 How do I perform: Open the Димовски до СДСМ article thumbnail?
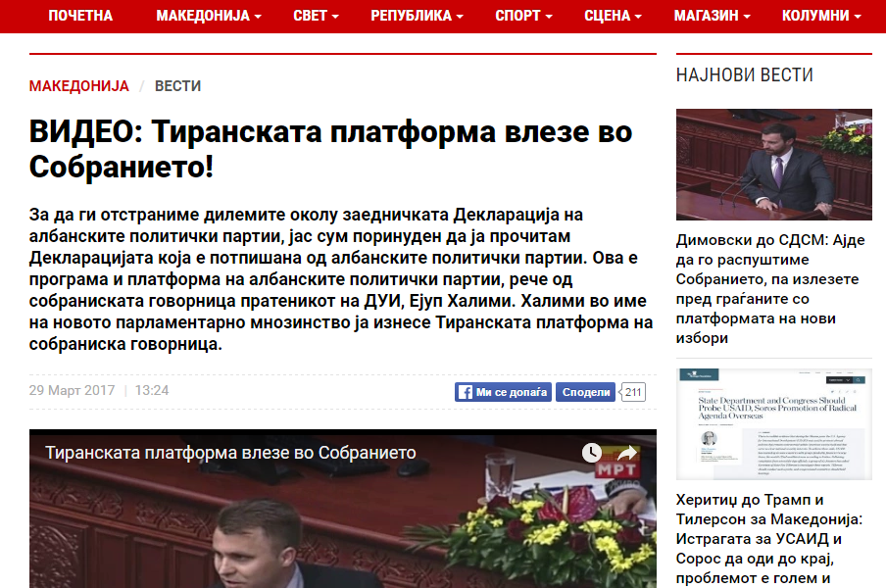click(773, 165)
